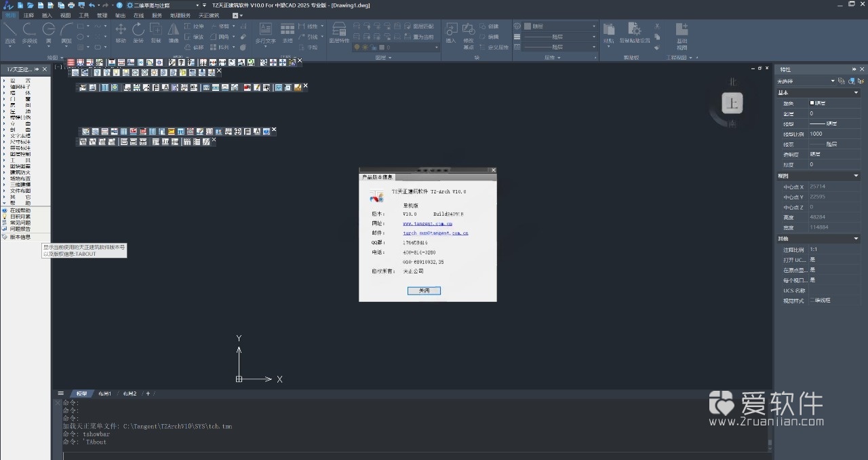Click the 多行文字 dropdown arrow below it
The height and width of the screenshot is (460, 868).
[x=265, y=47]
